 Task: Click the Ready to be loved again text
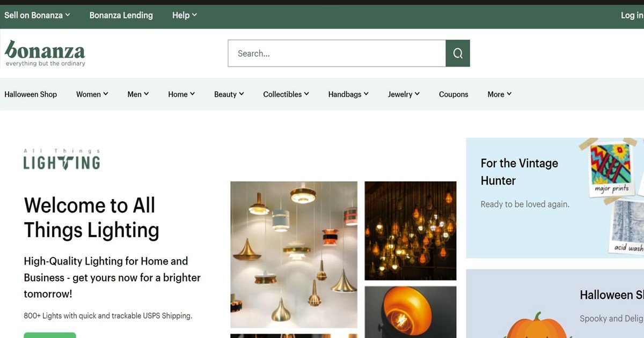525,204
